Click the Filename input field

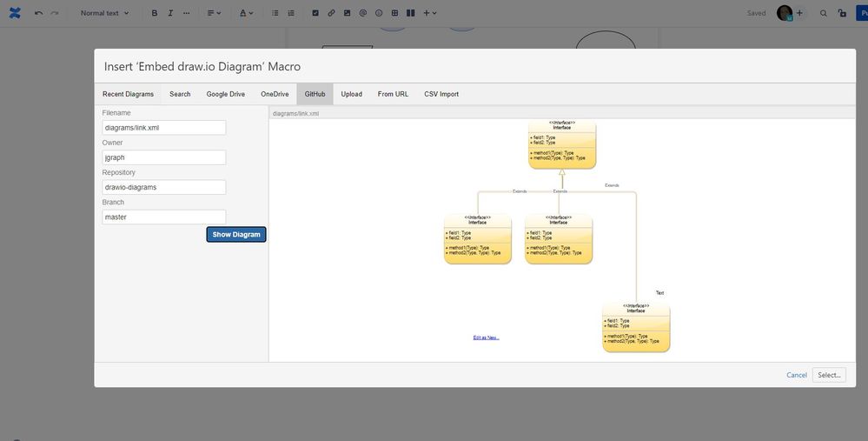[x=164, y=127]
